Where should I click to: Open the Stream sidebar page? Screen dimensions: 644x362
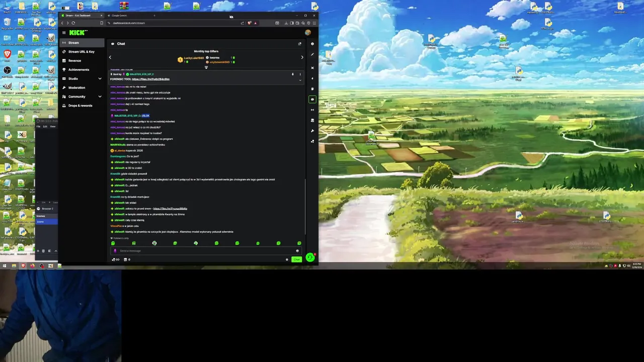pos(82,43)
